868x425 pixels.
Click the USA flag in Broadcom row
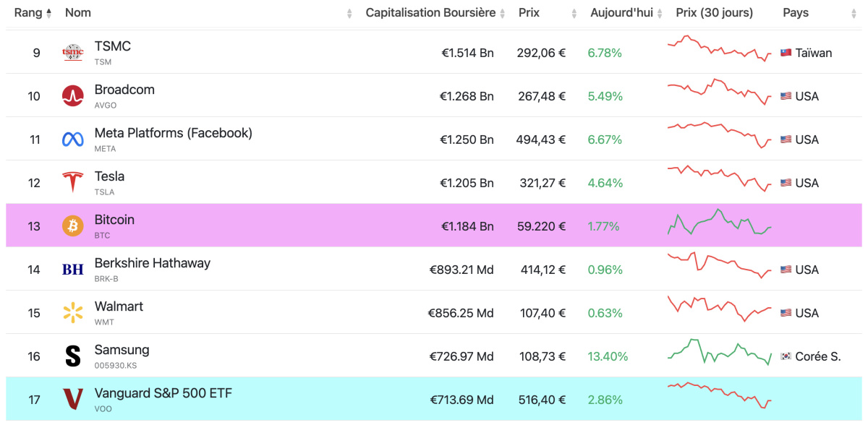click(x=786, y=96)
